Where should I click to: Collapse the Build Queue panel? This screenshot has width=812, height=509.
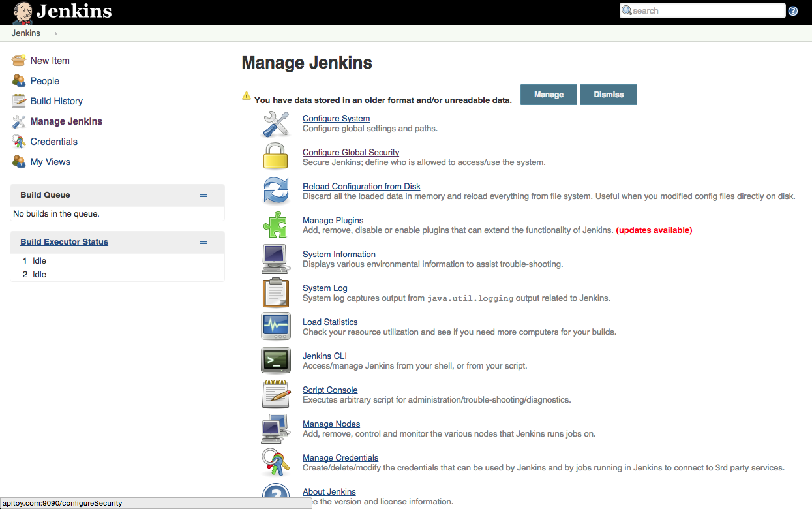click(x=203, y=196)
